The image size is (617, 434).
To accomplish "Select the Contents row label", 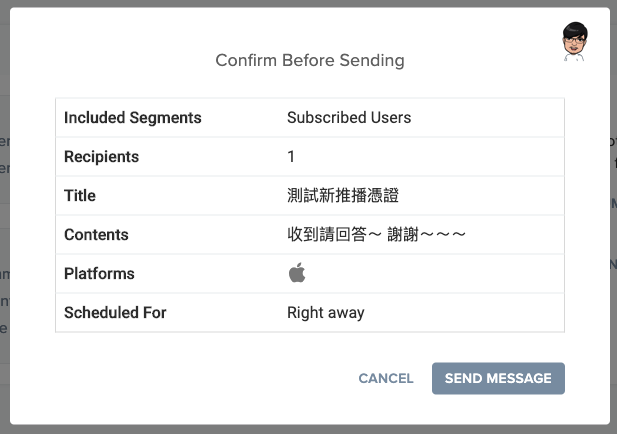I will pyautogui.click(x=96, y=235).
